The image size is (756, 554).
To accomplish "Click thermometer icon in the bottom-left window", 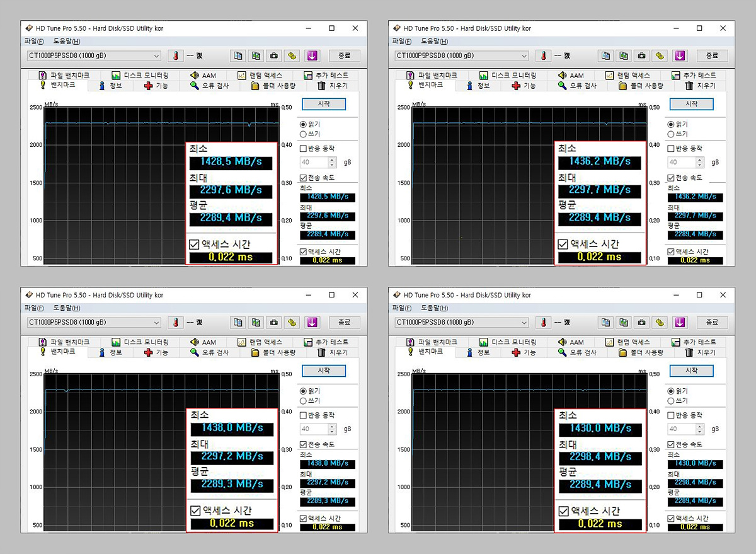I will [x=175, y=322].
